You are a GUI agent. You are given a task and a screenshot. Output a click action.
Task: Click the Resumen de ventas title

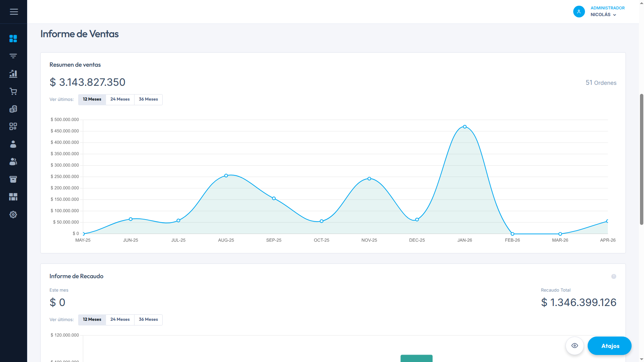click(x=75, y=65)
